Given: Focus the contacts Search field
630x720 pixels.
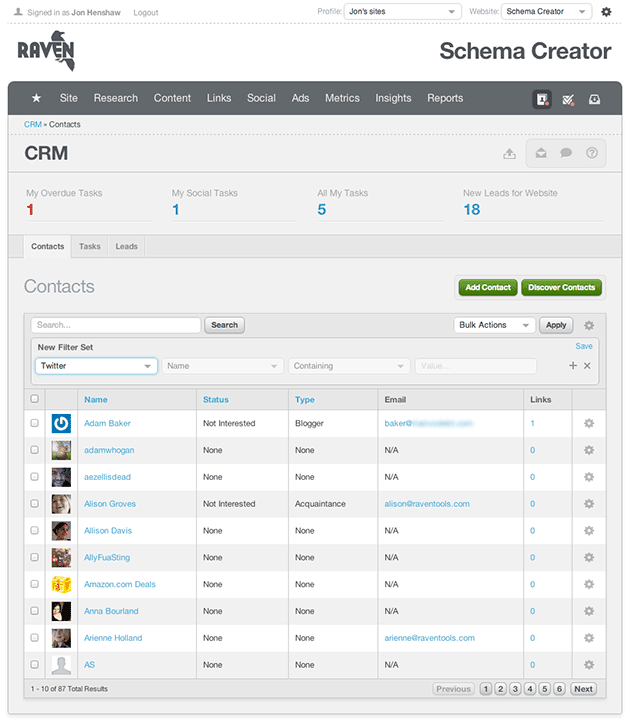Looking at the screenshot, I should point(116,325).
